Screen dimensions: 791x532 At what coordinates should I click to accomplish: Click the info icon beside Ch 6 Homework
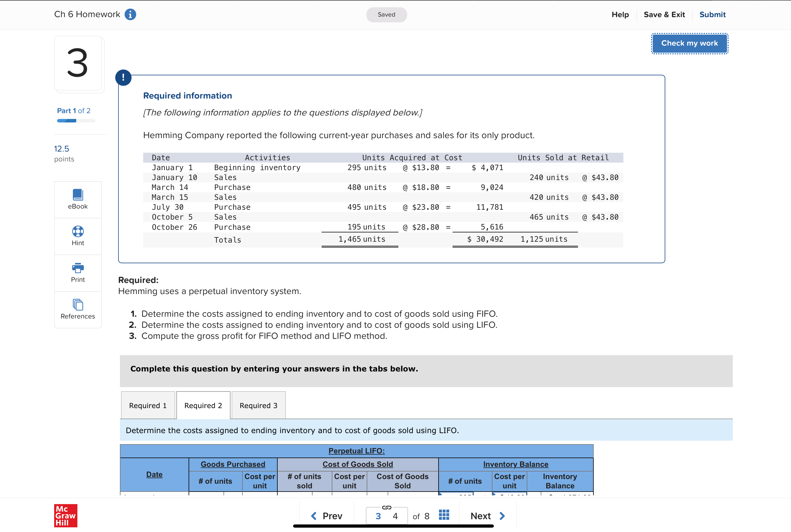point(130,15)
